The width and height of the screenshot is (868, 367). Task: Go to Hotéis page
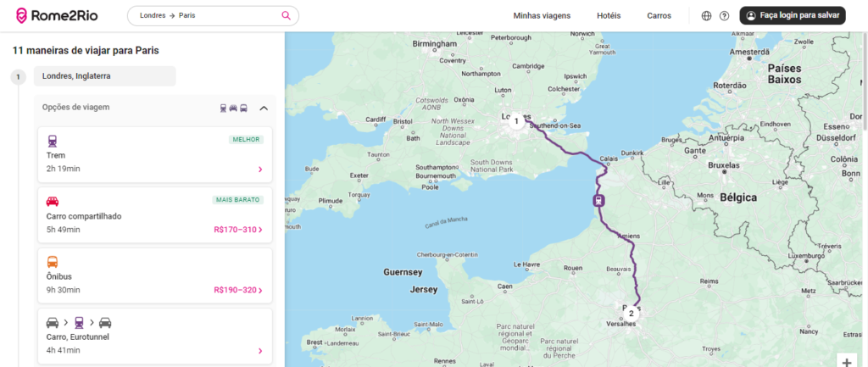609,15
